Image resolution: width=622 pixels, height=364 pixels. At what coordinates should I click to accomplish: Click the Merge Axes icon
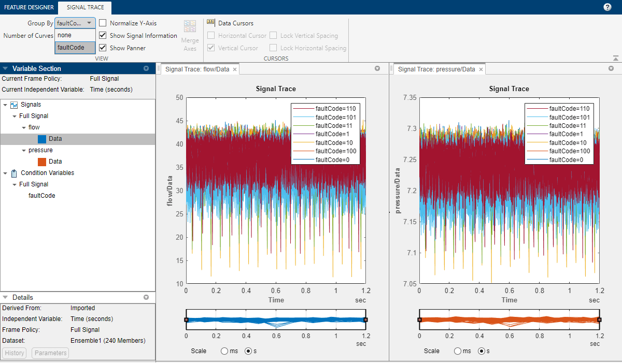point(190,26)
